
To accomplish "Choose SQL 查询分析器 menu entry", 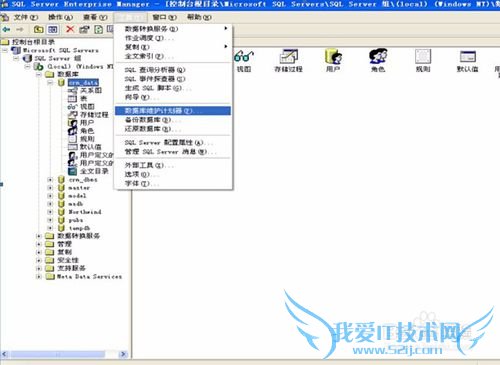I will coord(173,70).
